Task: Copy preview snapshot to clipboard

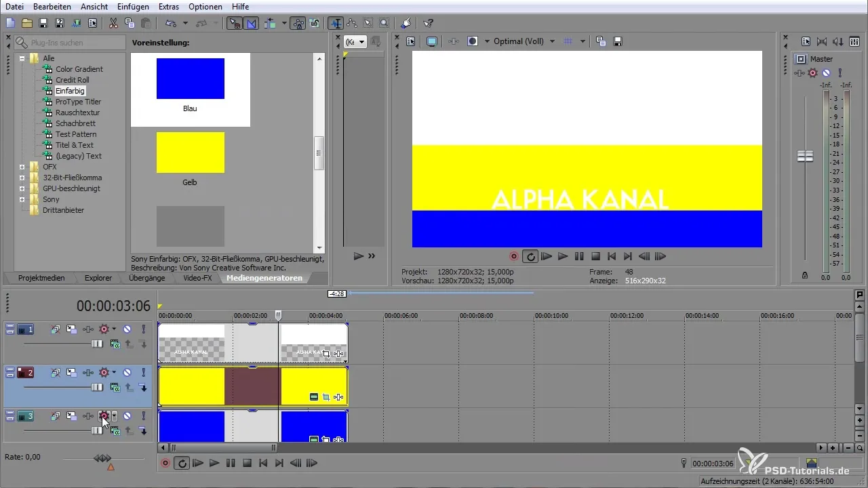Action: point(601,41)
